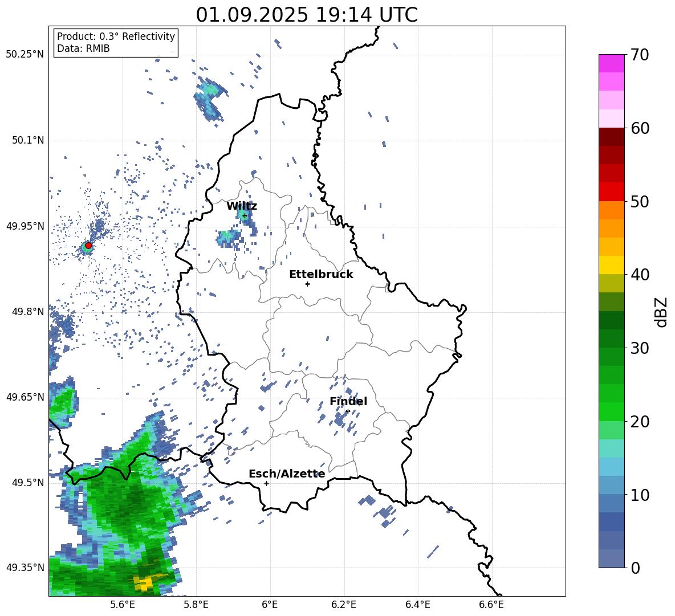The image size is (675, 616).
Task: Click the colorbar 50 tick label
Action: [x=640, y=202]
